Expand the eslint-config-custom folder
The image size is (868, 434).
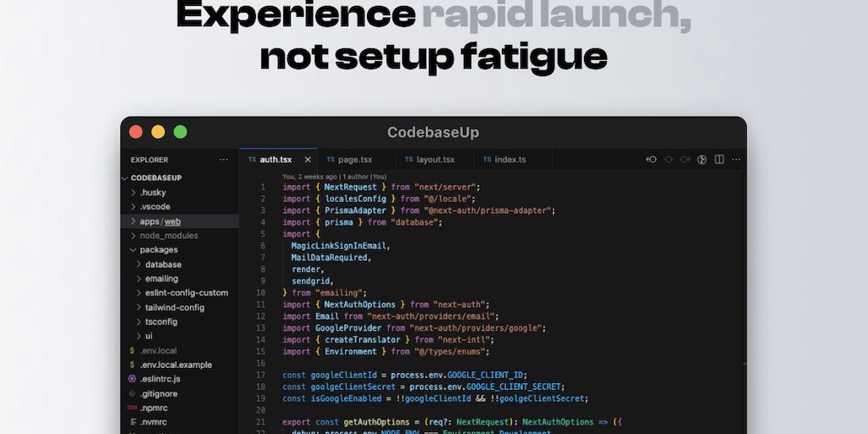click(139, 292)
